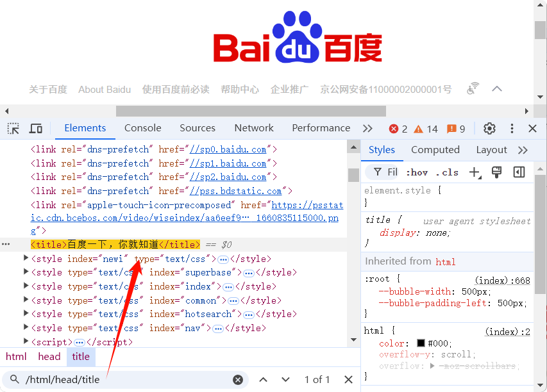This screenshot has height=392, width=547.
Task: Open the //sp1.baidu.com link
Action: pyautogui.click(x=228, y=163)
